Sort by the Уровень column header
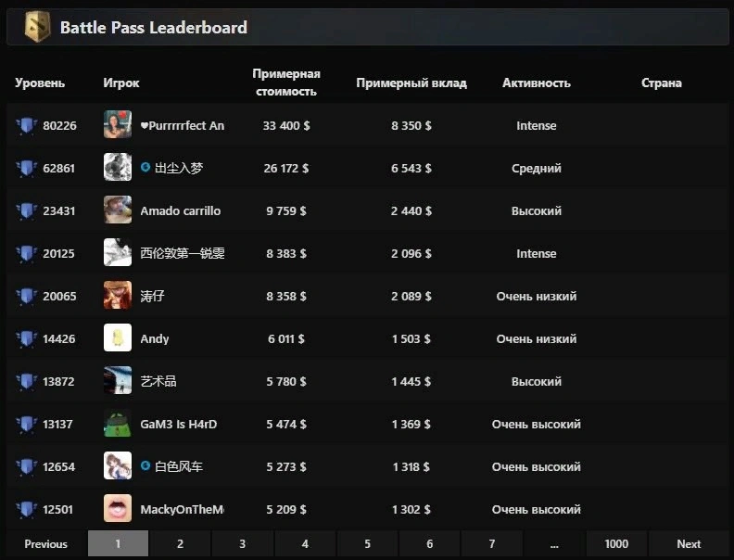Viewport: 734px width, 560px height. pos(40,83)
